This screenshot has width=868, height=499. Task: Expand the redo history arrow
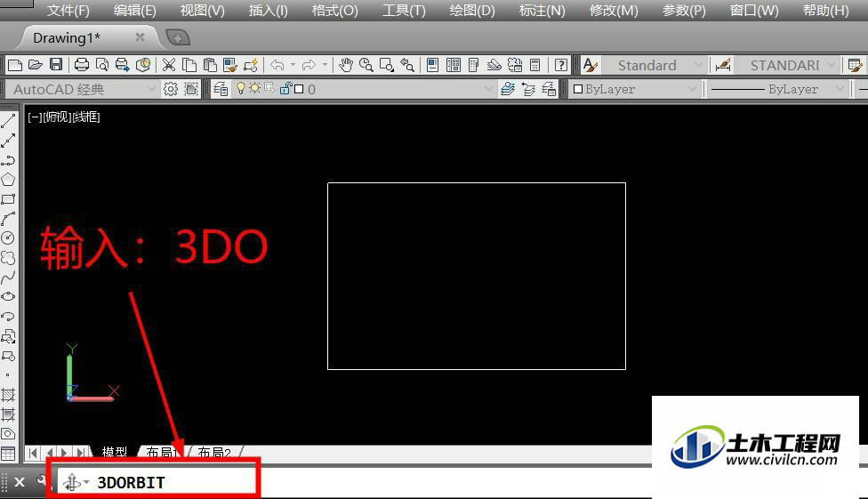point(325,65)
